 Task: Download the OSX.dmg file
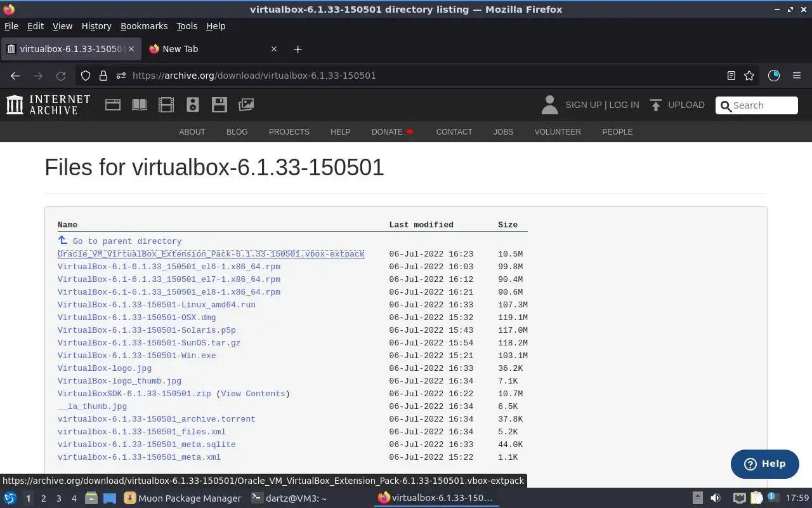137,317
